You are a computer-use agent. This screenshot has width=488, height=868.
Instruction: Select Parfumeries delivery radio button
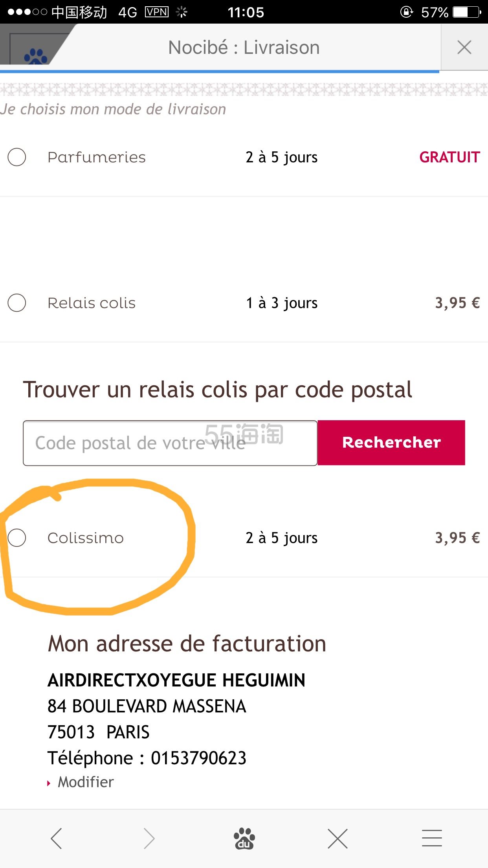(x=17, y=157)
